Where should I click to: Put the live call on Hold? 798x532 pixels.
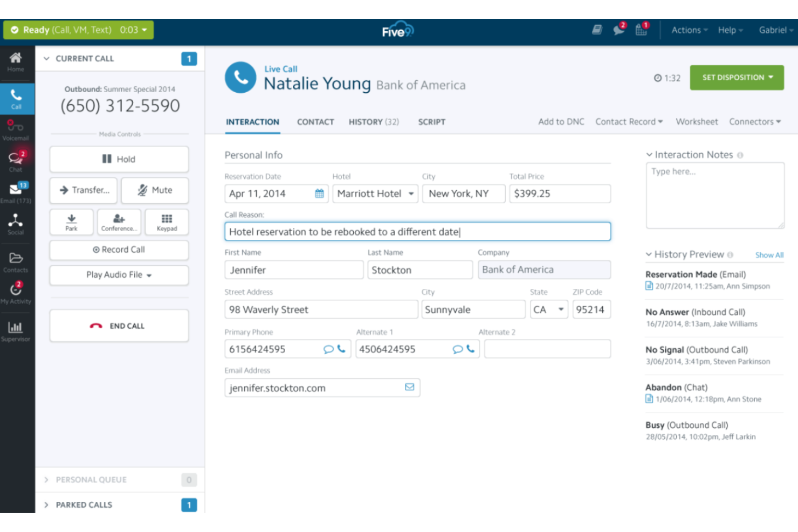click(x=118, y=158)
